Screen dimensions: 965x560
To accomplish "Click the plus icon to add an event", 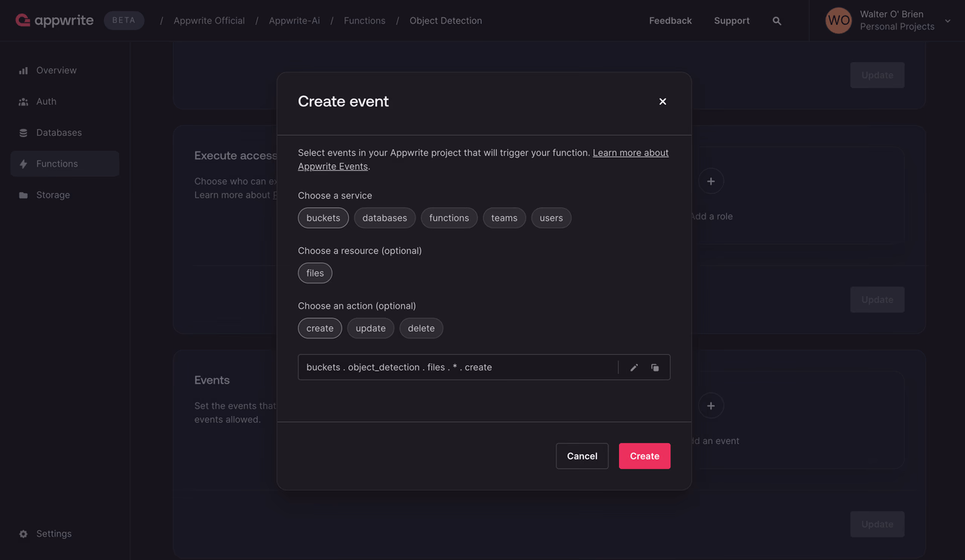I will (x=711, y=405).
